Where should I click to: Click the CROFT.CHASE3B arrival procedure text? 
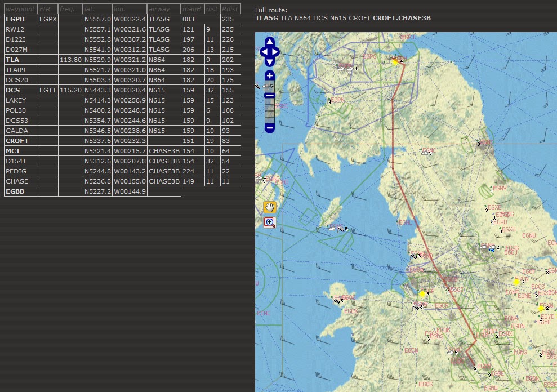click(x=402, y=17)
